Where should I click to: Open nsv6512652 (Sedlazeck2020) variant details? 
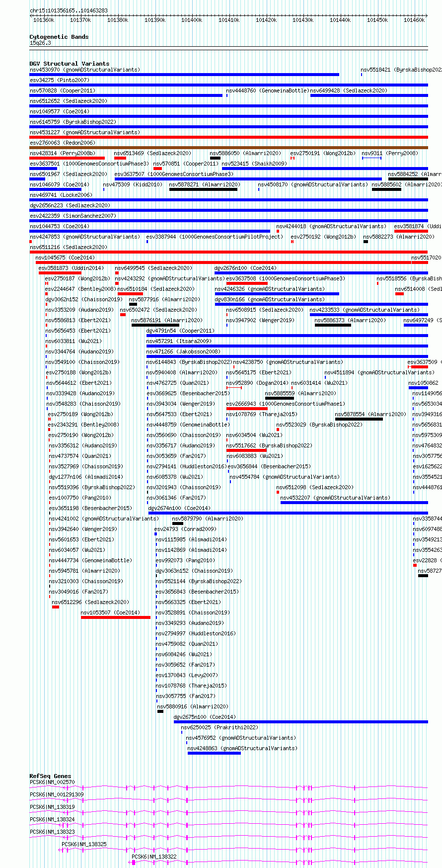(69, 101)
